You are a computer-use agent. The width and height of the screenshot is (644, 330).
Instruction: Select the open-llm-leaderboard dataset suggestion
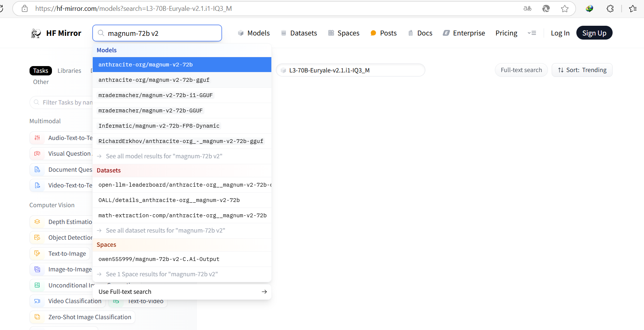pos(182,185)
